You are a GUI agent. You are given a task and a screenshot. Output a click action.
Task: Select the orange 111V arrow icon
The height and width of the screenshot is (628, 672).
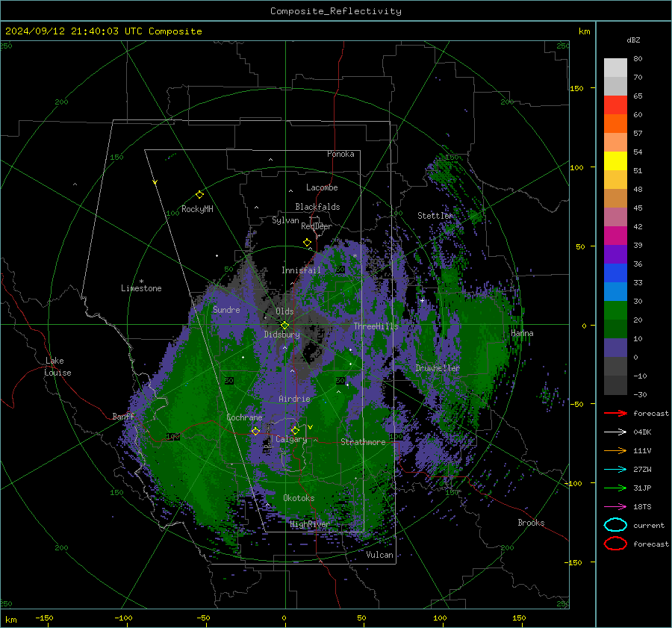tap(615, 450)
